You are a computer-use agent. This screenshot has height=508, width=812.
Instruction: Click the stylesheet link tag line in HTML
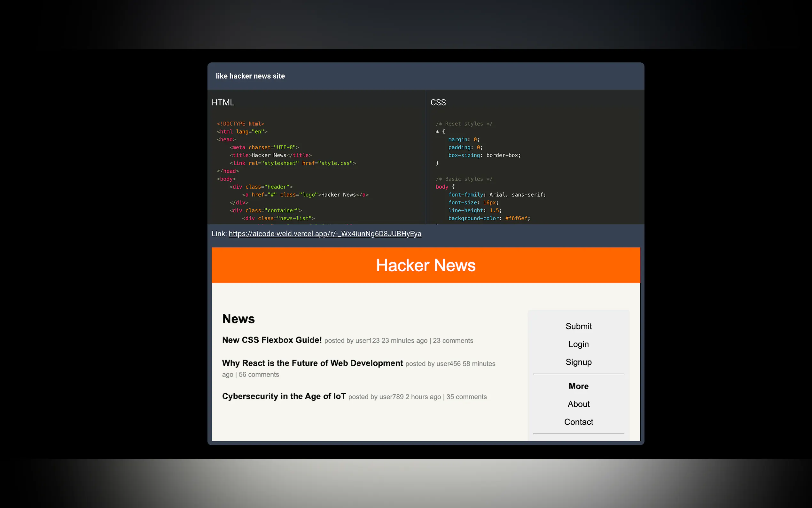(x=293, y=163)
